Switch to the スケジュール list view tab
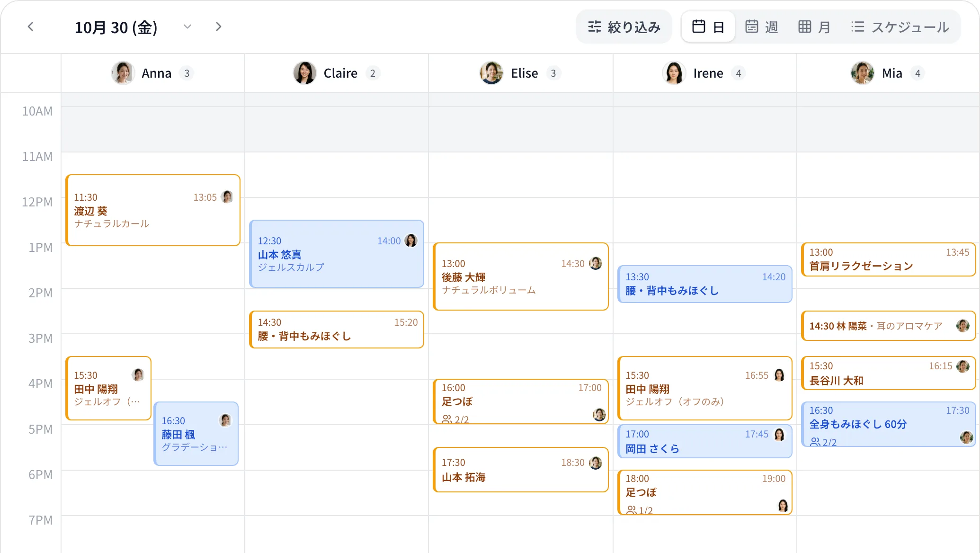Viewport: 980px width, 553px height. coord(900,27)
